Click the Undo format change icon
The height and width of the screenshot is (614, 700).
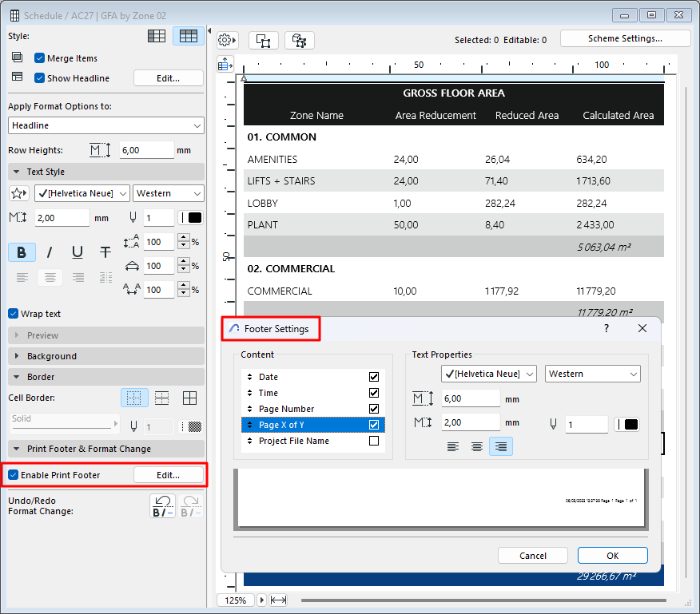pos(163,506)
